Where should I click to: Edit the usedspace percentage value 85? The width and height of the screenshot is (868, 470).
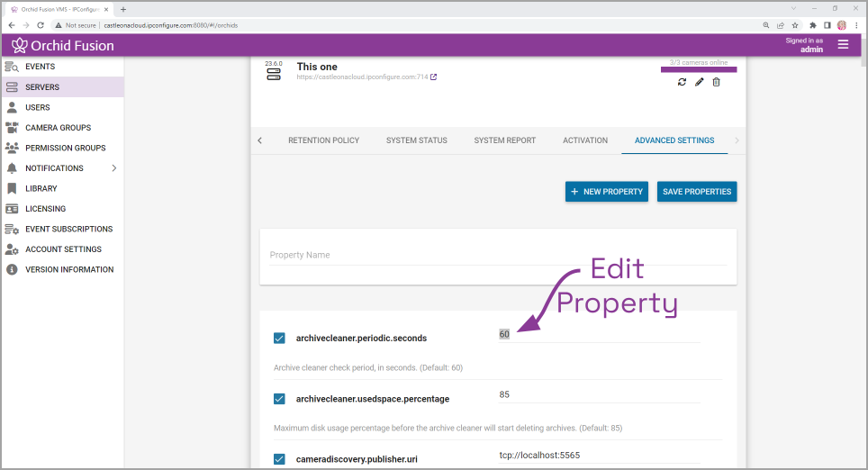[x=599, y=394]
